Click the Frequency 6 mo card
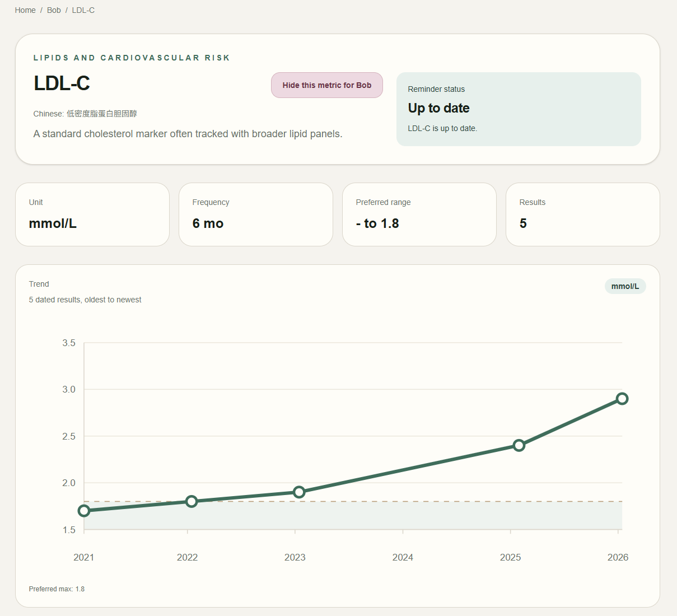The image size is (677, 616). pos(256,214)
